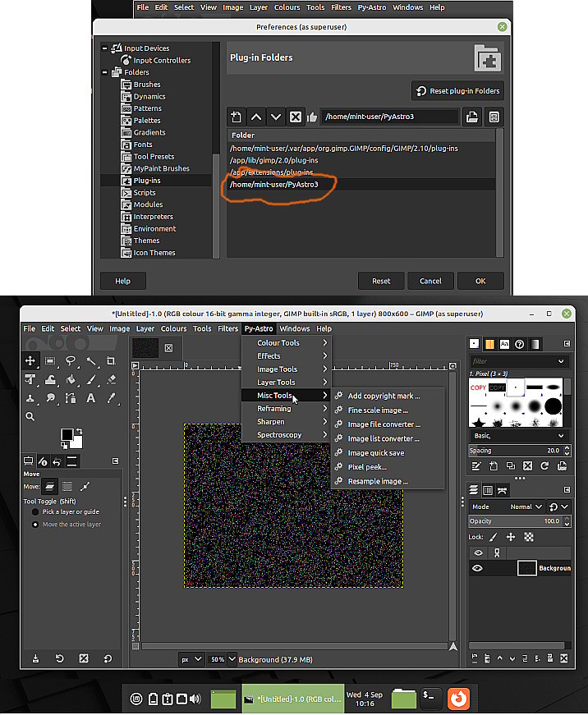
Task: Open the 50% zoom dropdown
Action: coord(232,659)
